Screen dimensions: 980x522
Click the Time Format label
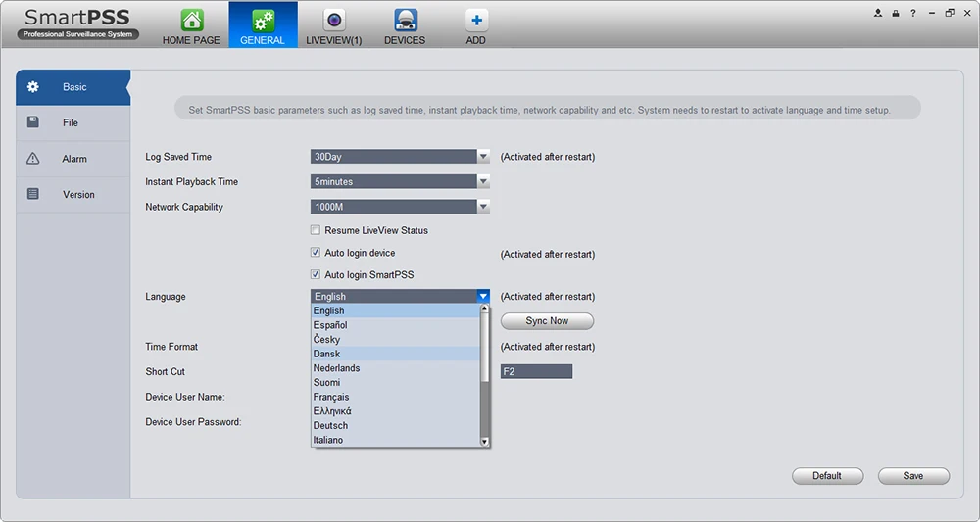coord(171,347)
